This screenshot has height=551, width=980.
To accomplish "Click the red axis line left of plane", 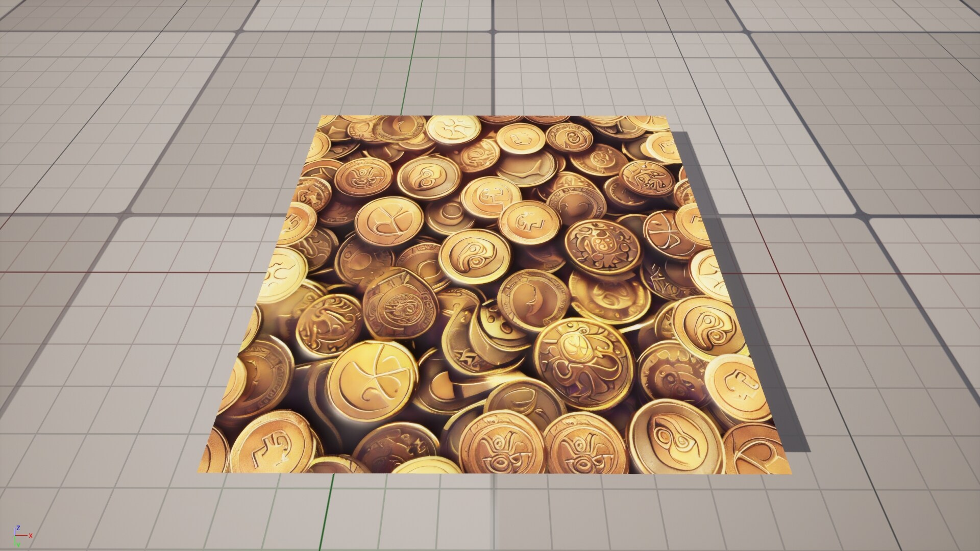I will click(x=128, y=272).
